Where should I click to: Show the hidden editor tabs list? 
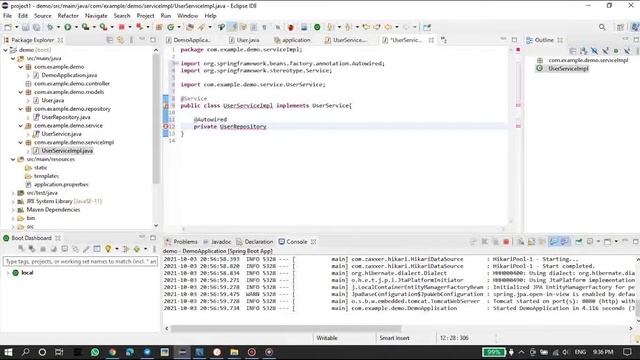(x=444, y=40)
